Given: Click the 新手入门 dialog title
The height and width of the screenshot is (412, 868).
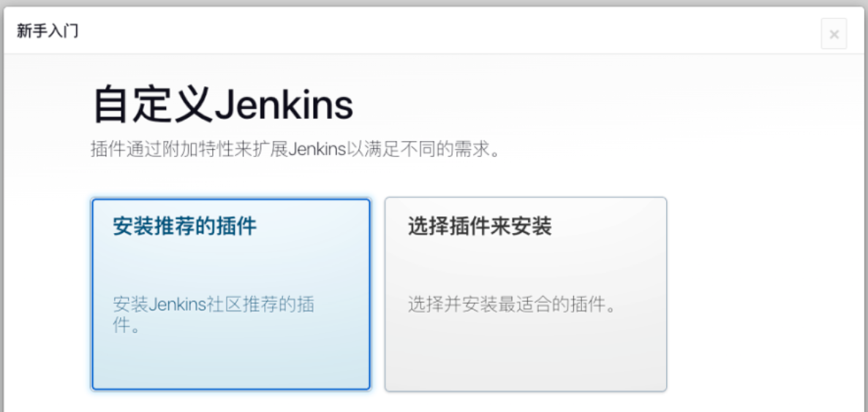Looking at the screenshot, I should pos(47,31).
